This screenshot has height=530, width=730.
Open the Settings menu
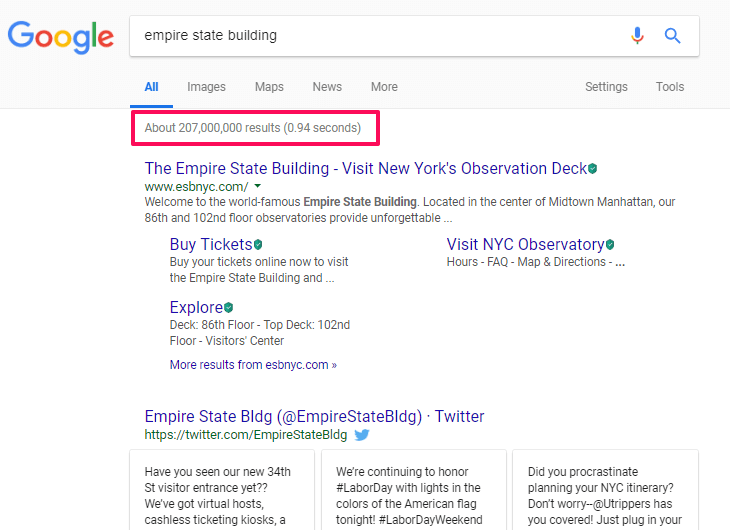(x=606, y=87)
